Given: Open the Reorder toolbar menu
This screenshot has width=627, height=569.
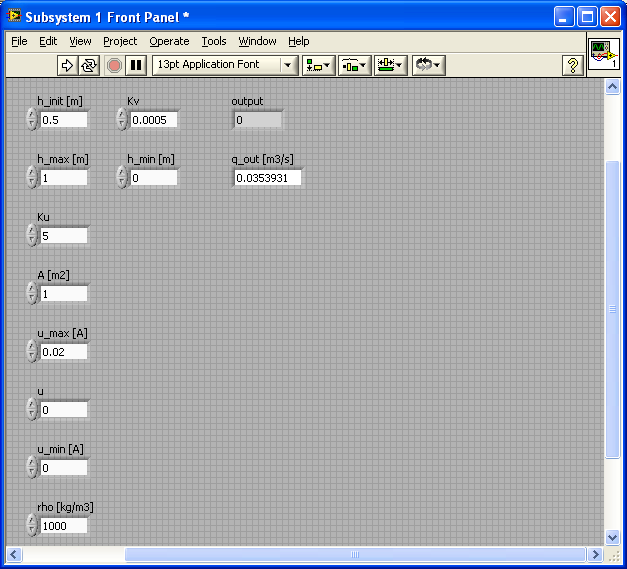Looking at the screenshot, I should pyautogui.click(x=428, y=65).
